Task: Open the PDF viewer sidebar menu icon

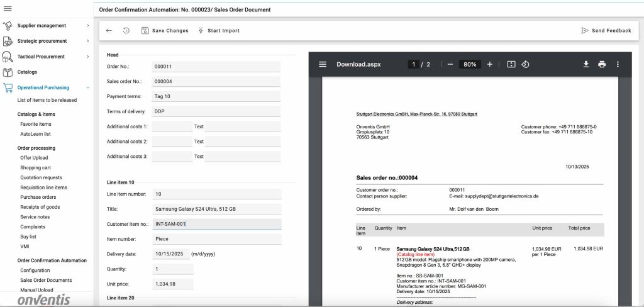Action: click(323, 64)
